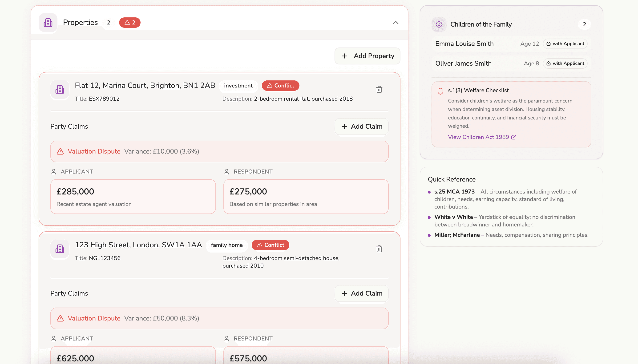Click the red warning count badge
Viewport: 638px width, 364px height.
click(130, 23)
